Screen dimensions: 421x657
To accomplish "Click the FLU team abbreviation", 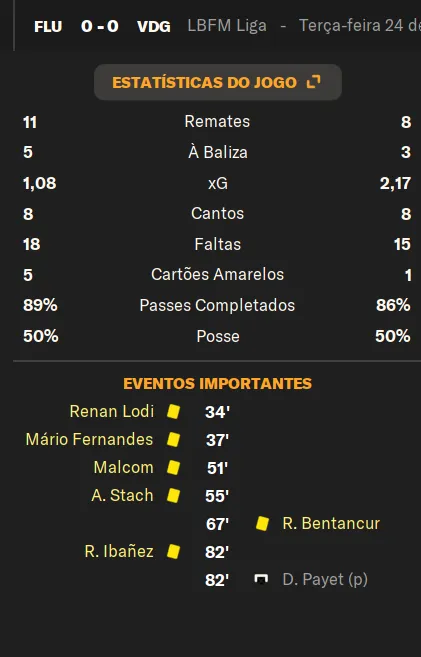I will click(x=48, y=27).
